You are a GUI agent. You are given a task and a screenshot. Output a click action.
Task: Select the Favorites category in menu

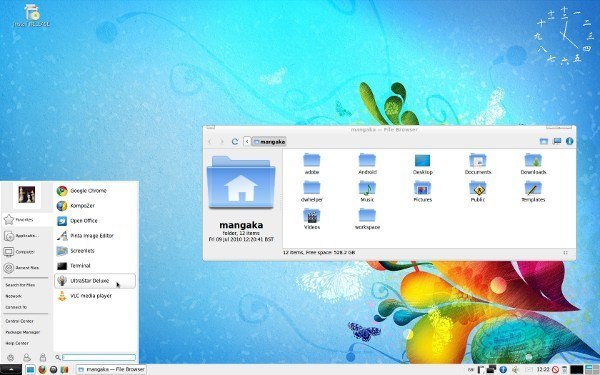[27, 220]
